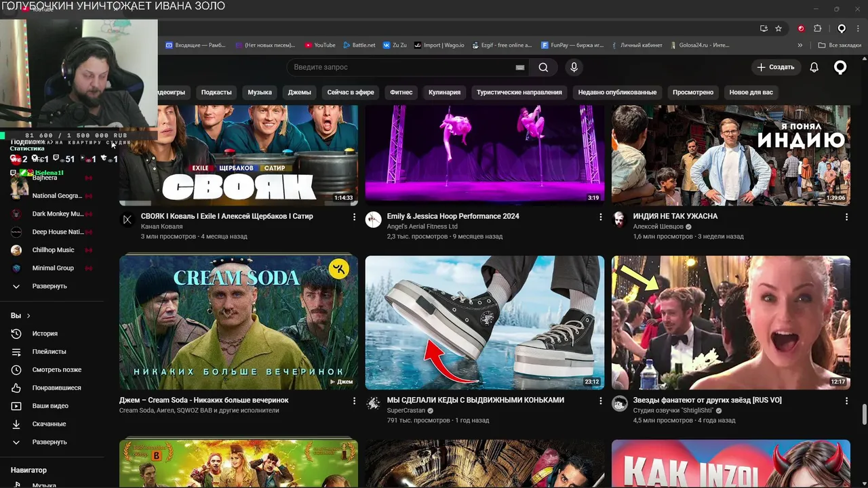
Task: Show more bookmarks with chevron
Action: tap(800, 45)
